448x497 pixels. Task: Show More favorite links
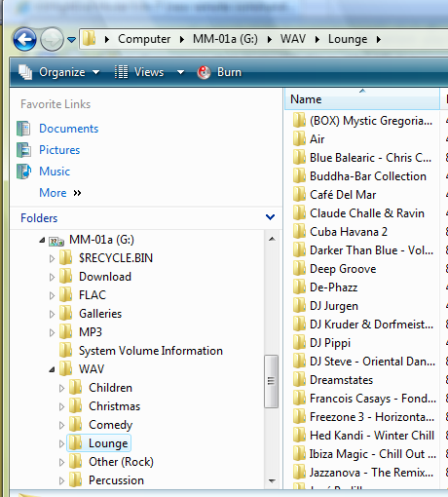point(60,193)
